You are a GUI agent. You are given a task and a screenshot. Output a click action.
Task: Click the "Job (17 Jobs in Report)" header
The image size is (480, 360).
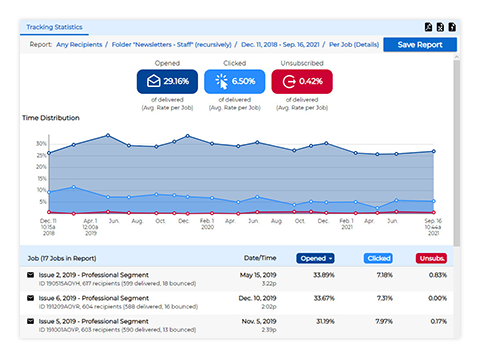(x=62, y=258)
